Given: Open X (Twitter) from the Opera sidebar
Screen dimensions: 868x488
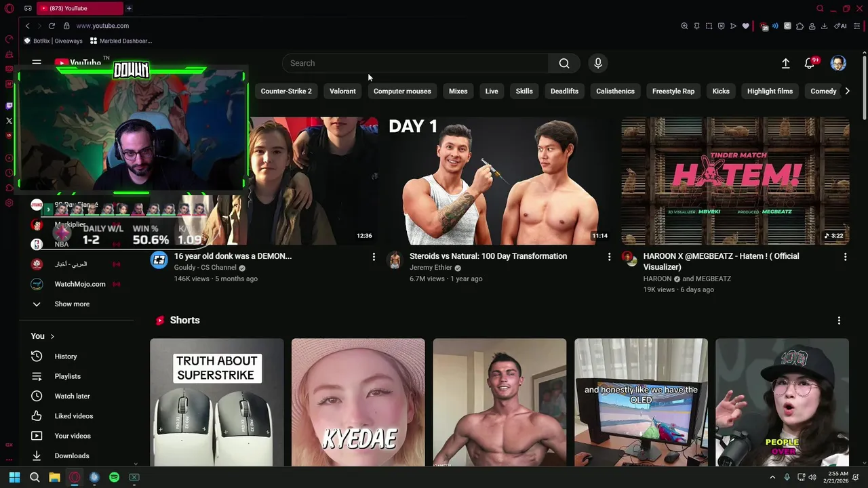Looking at the screenshot, I should tap(9, 121).
